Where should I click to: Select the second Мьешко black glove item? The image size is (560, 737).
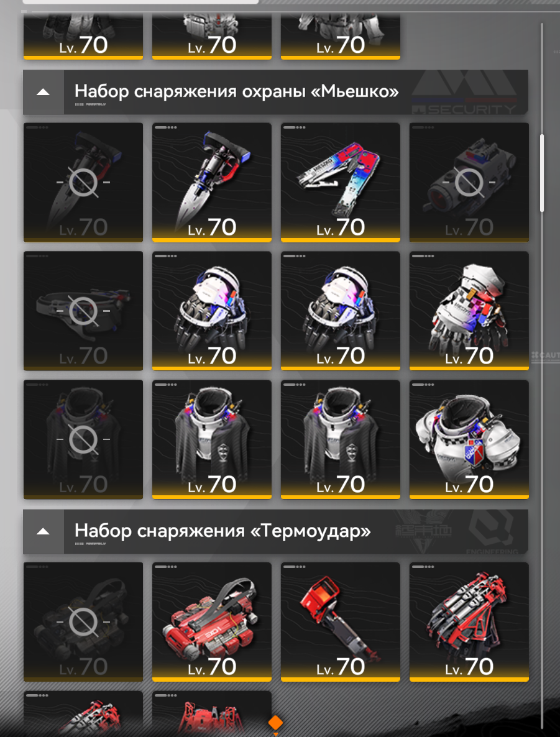tap(341, 311)
